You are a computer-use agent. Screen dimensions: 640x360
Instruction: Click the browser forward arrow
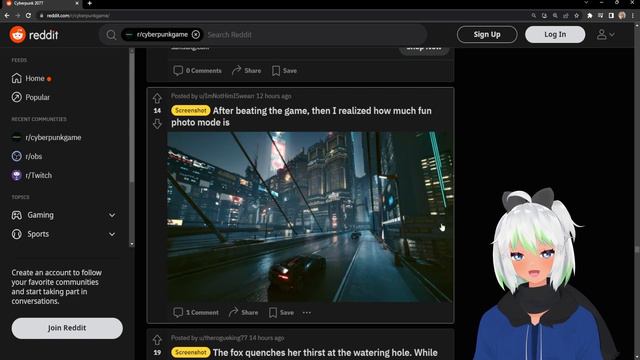[18, 16]
